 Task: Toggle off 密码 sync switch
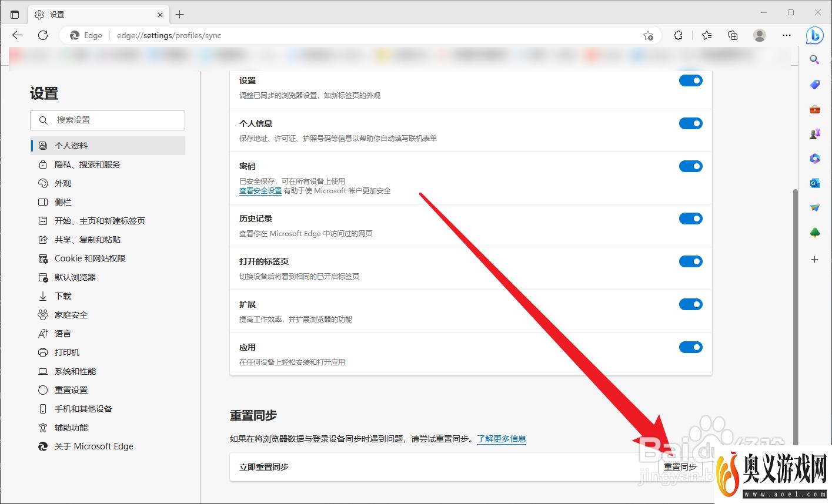pyautogui.click(x=691, y=166)
